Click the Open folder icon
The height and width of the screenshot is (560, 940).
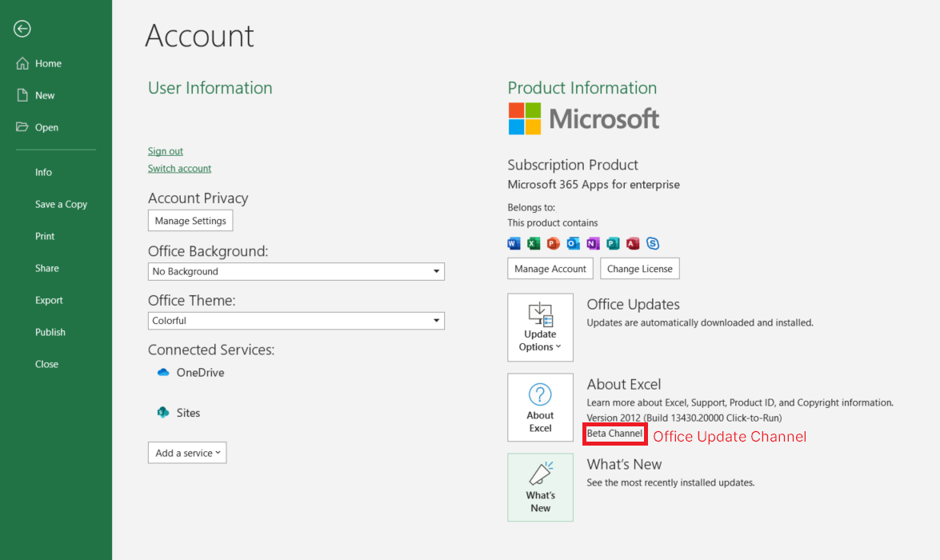pyautogui.click(x=22, y=127)
